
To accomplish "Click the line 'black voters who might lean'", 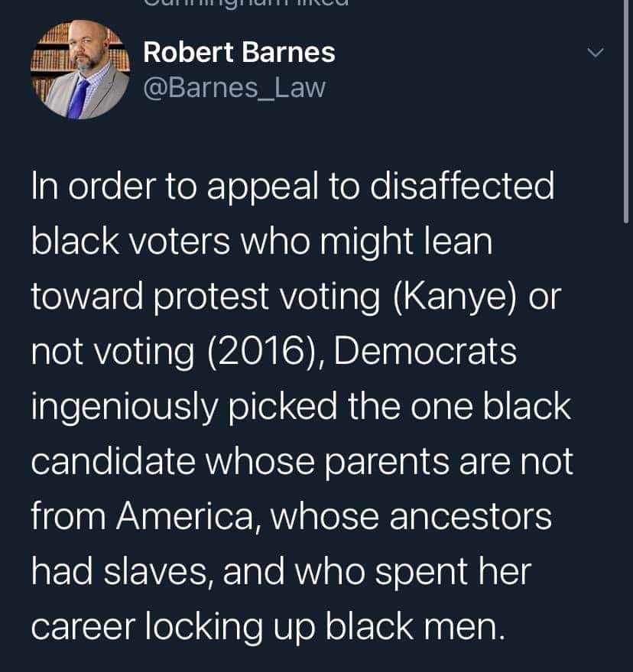I will (261, 242).
